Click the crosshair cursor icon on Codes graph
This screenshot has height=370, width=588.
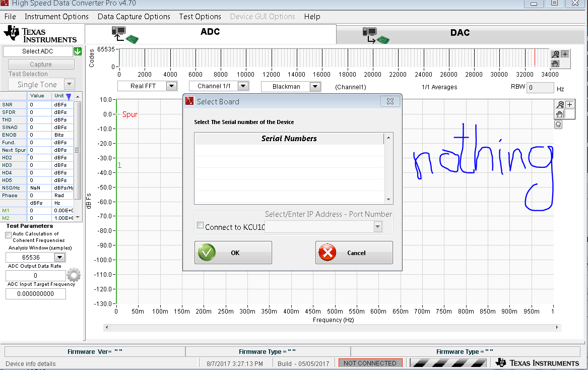565,54
